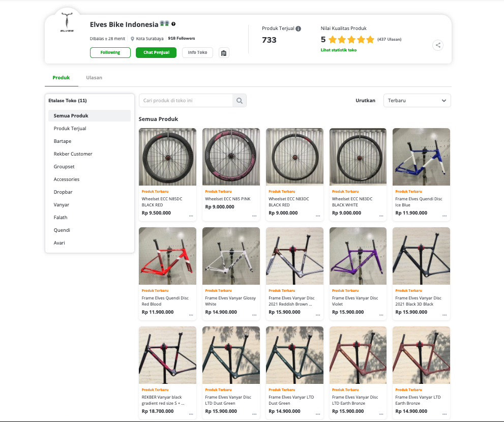The height and width of the screenshot is (422, 504).
Task: Open Lihat statistik toko link
Action: coord(339,50)
